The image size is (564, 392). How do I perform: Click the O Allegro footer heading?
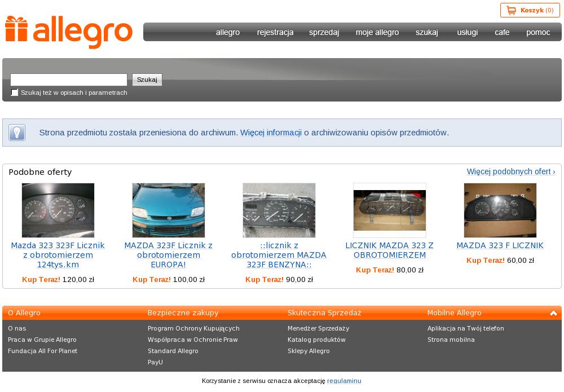24,313
